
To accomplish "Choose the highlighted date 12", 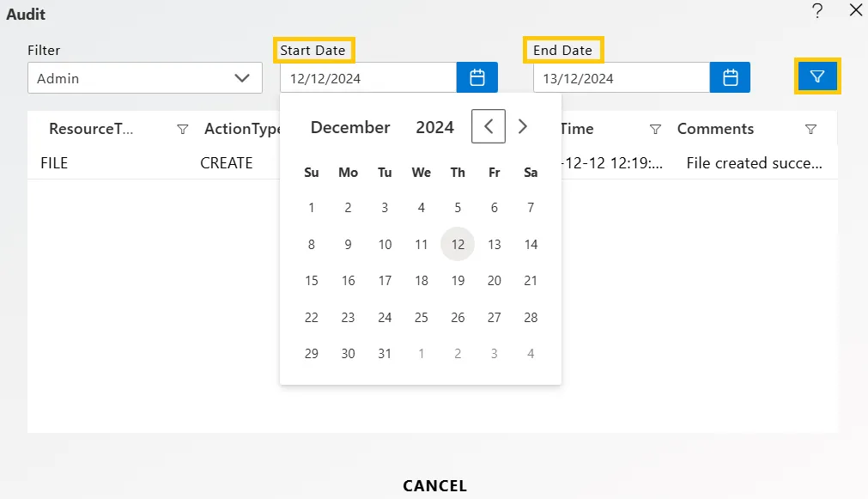I will tap(458, 244).
